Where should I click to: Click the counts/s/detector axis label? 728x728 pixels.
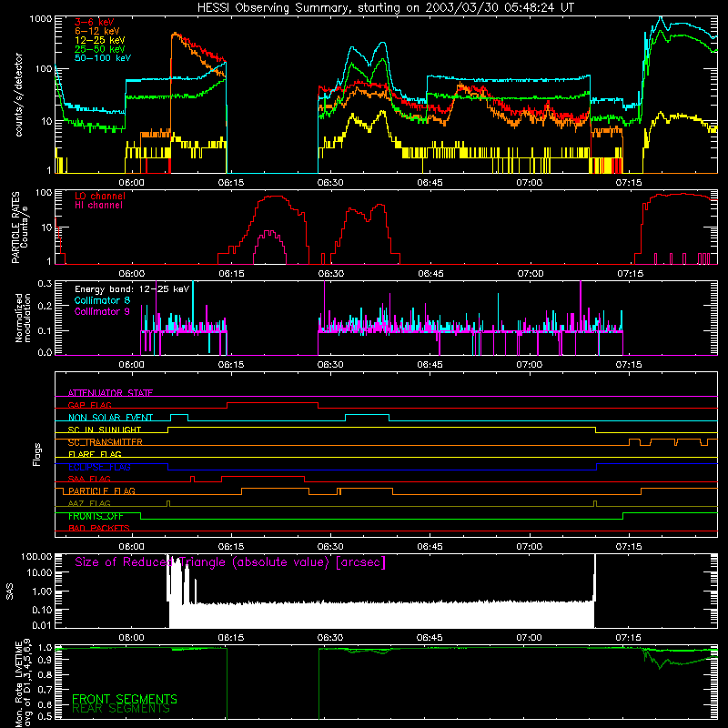(x=19, y=95)
